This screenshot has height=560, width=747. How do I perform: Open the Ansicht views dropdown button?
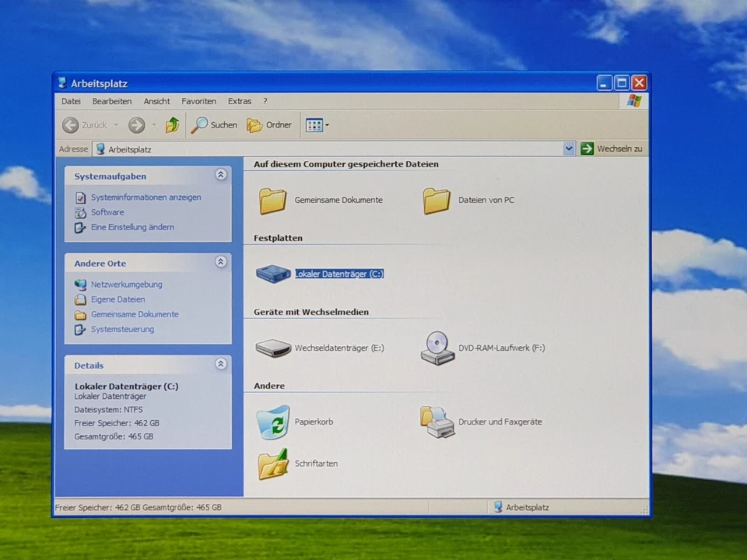pyautogui.click(x=317, y=125)
